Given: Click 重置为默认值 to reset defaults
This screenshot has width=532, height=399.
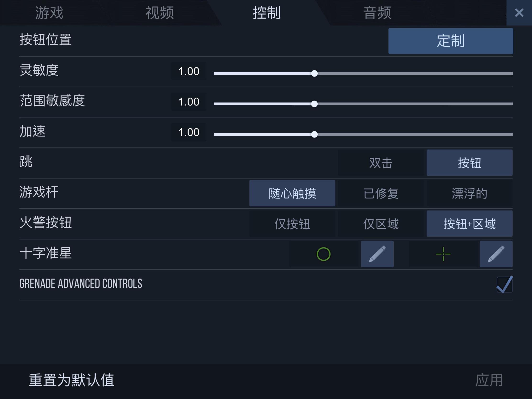Looking at the screenshot, I should coord(72,380).
